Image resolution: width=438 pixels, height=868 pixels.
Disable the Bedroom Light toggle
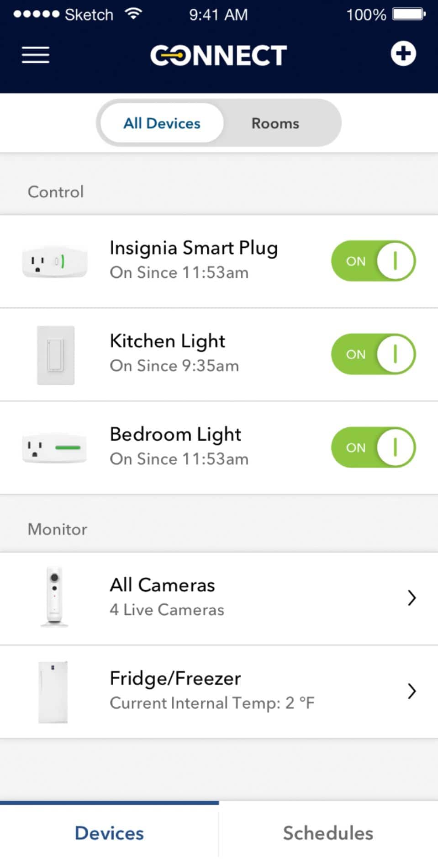point(373,447)
